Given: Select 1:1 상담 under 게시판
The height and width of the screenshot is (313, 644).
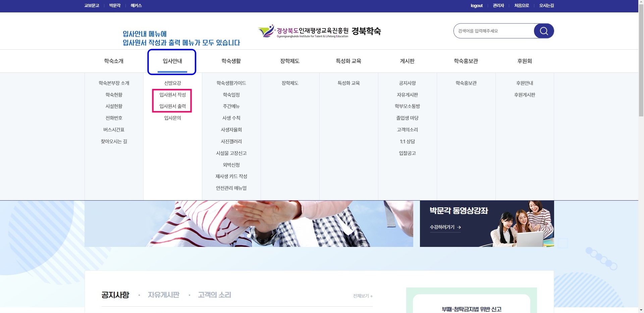Looking at the screenshot, I should (x=407, y=142).
